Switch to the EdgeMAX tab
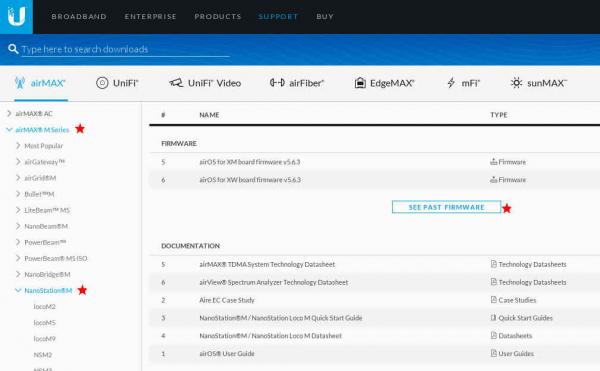 tap(385, 83)
